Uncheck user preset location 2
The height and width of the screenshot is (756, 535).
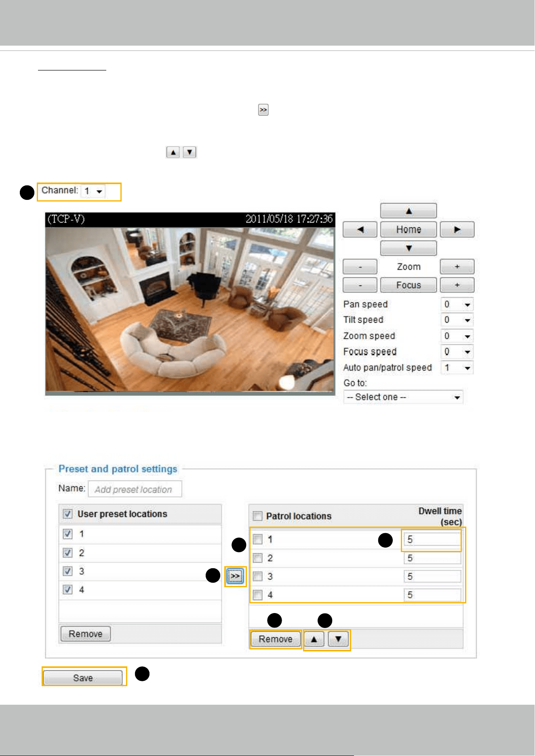click(67, 552)
